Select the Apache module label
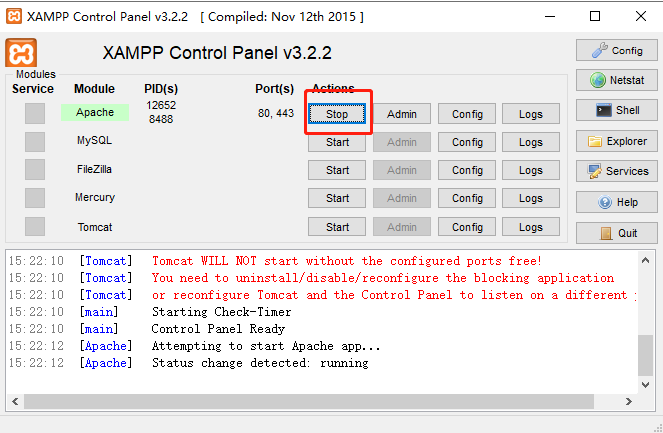Screen dimensions: 663x433 (95, 112)
